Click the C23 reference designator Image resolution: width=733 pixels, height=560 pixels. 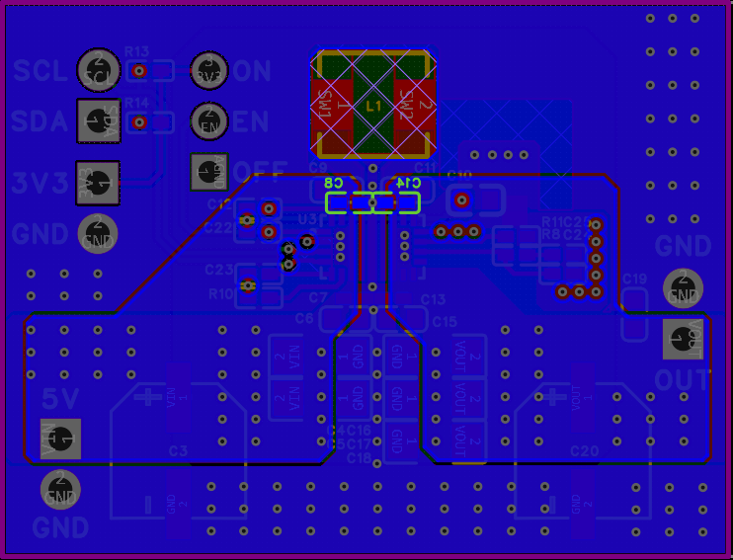(218, 270)
